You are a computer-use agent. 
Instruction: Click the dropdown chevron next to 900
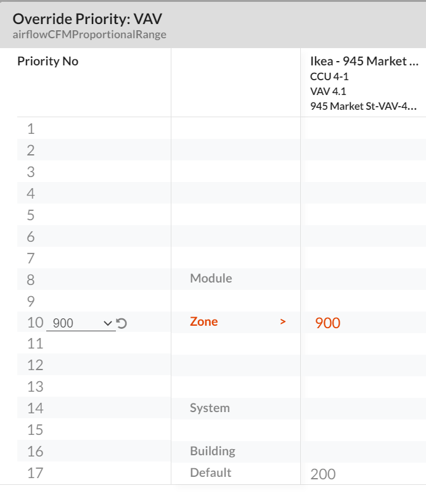[x=108, y=323]
